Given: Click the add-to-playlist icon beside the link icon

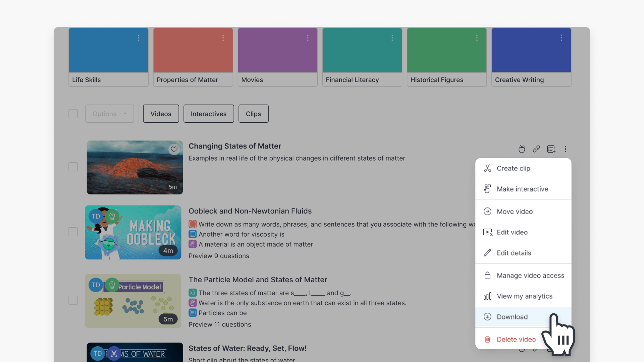Looking at the screenshot, I should pyautogui.click(x=551, y=149).
